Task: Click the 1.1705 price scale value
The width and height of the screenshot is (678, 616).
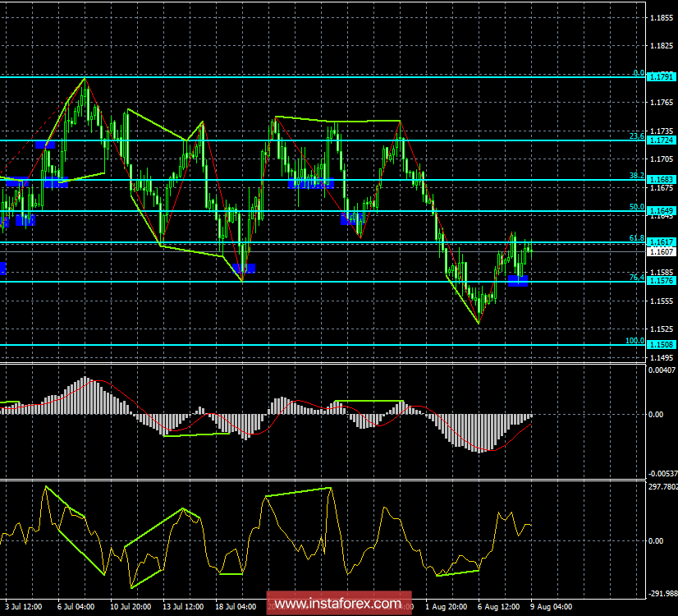Action: tap(662, 159)
